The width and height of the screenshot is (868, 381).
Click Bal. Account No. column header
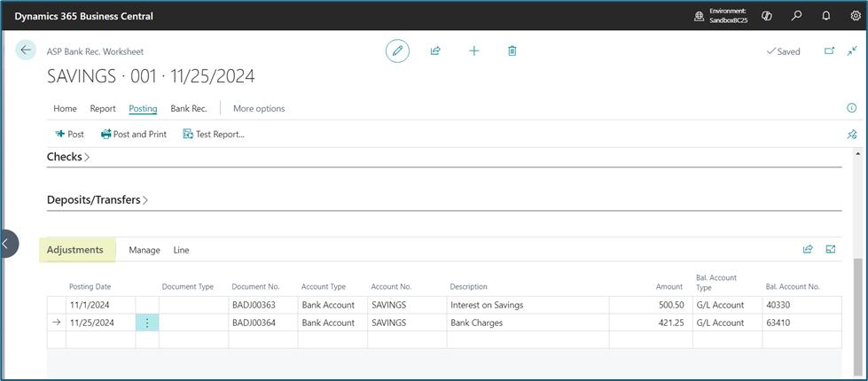(792, 287)
